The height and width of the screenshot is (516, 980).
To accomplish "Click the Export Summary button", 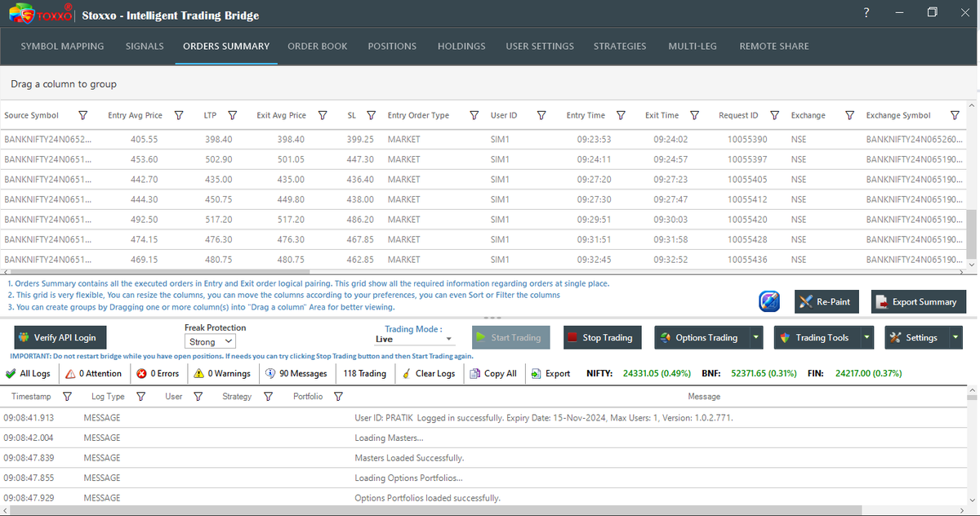I will pyautogui.click(x=919, y=301).
